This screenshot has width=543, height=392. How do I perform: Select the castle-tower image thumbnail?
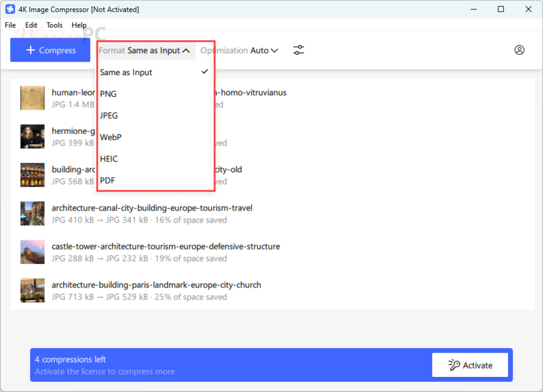click(32, 252)
